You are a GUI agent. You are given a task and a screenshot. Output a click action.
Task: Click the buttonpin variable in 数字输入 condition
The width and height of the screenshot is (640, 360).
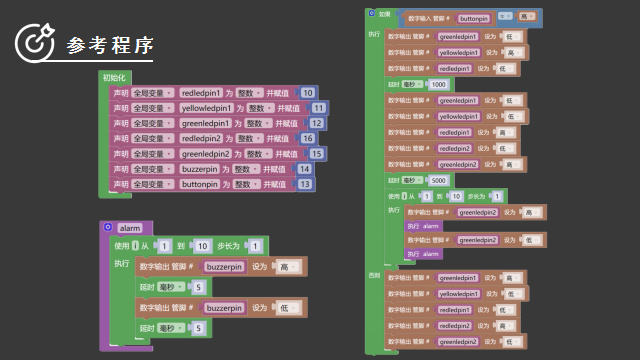coord(473,19)
